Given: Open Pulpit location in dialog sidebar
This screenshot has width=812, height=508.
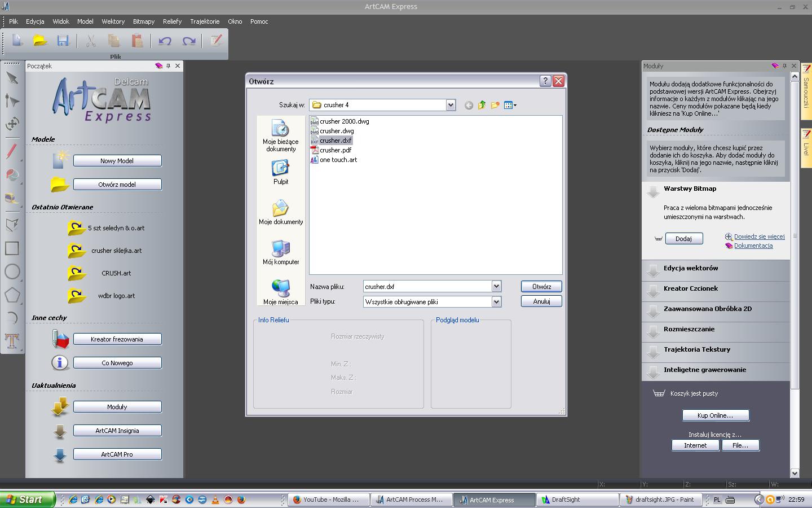Looking at the screenshot, I should (x=281, y=172).
